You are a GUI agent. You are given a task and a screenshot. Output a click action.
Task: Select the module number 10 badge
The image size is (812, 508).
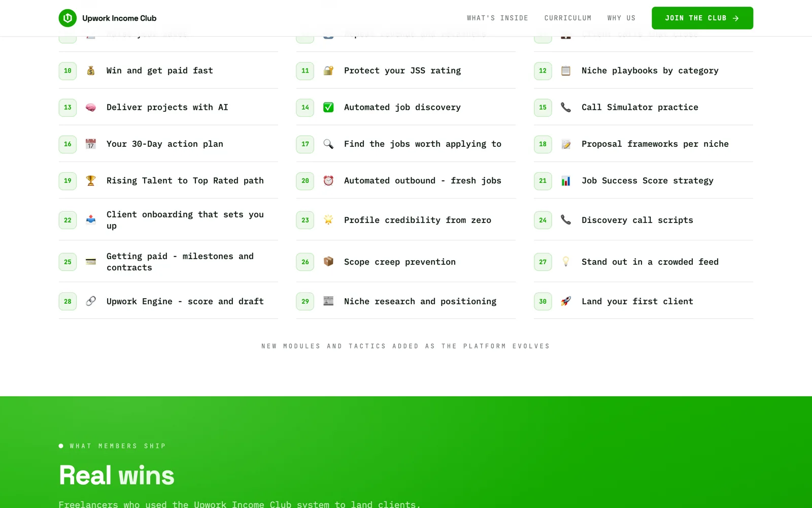pyautogui.click(x=67, y=71)
